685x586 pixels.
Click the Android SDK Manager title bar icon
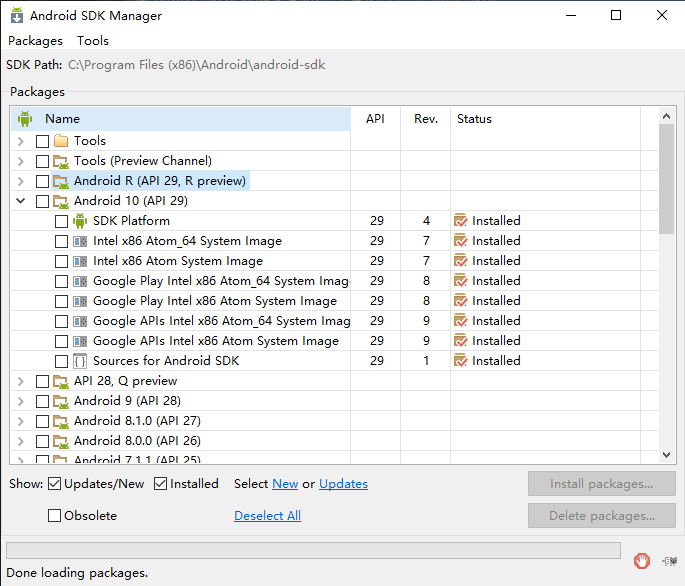[x=16, y=16]
